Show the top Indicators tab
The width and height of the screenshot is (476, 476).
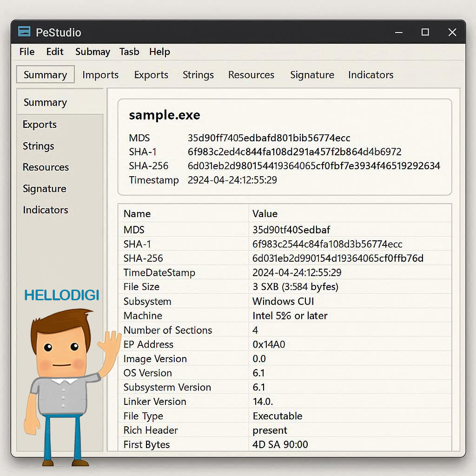pos(370,75)
